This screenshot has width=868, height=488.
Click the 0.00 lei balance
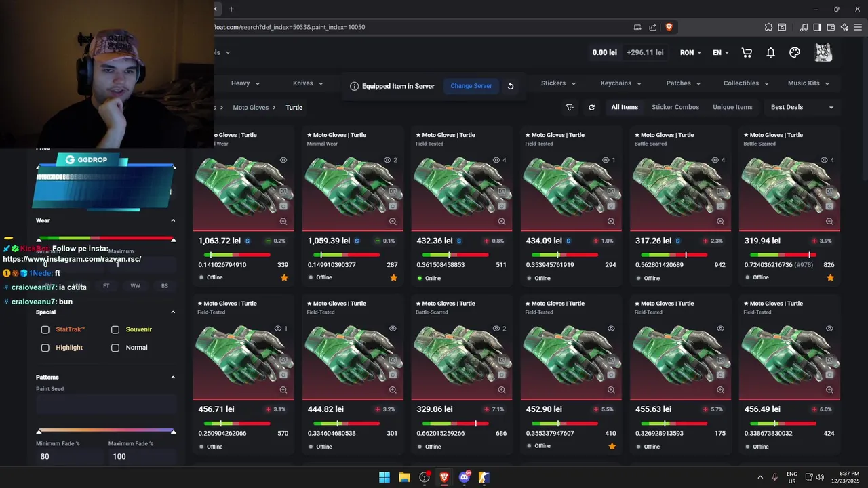tap(605, 52)
